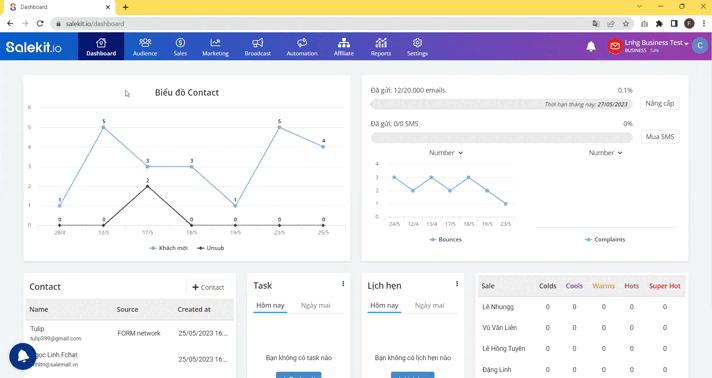
Task: Click the Nâng cấp button
Action: [660, 104]
